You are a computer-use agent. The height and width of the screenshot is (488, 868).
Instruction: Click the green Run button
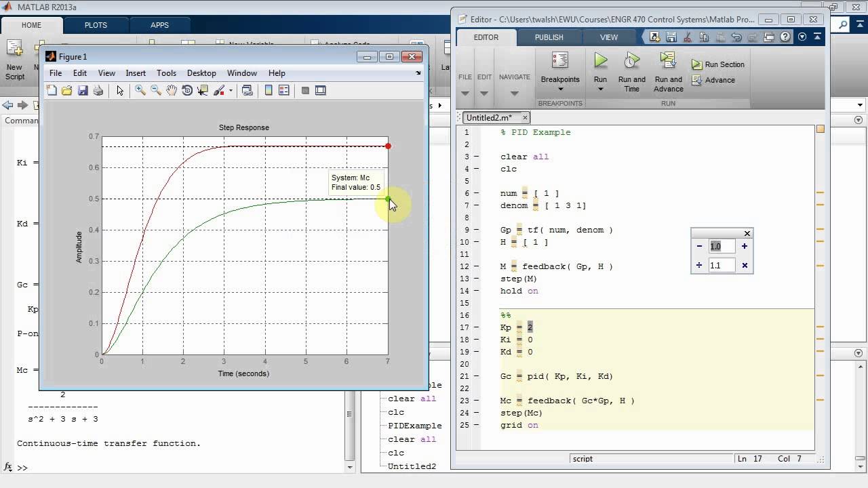600,62
